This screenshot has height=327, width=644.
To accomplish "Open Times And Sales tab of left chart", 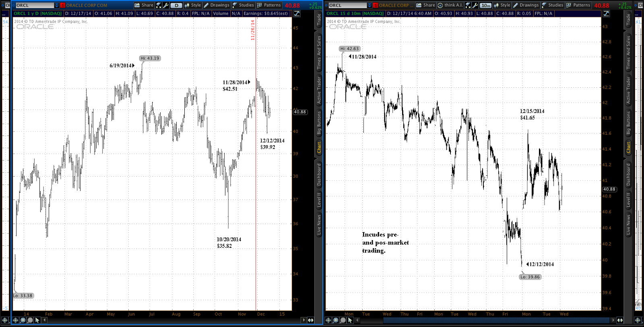I will [319, 53].
